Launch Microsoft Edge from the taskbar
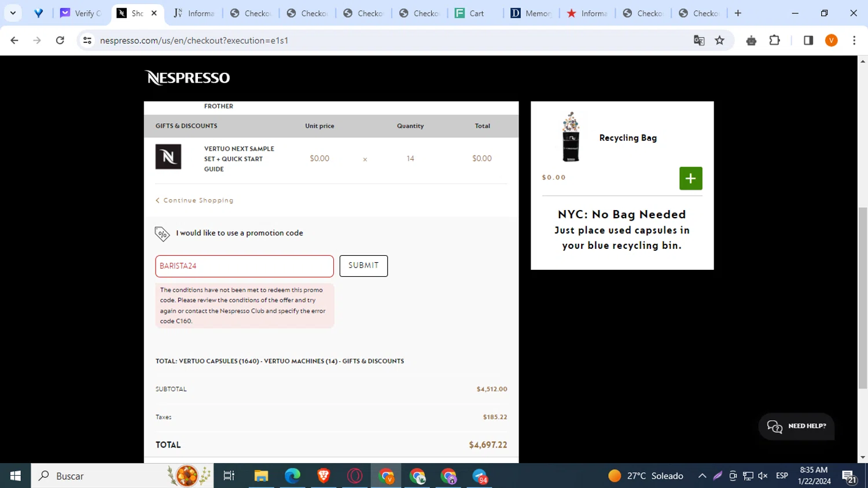 pos(292,476)
